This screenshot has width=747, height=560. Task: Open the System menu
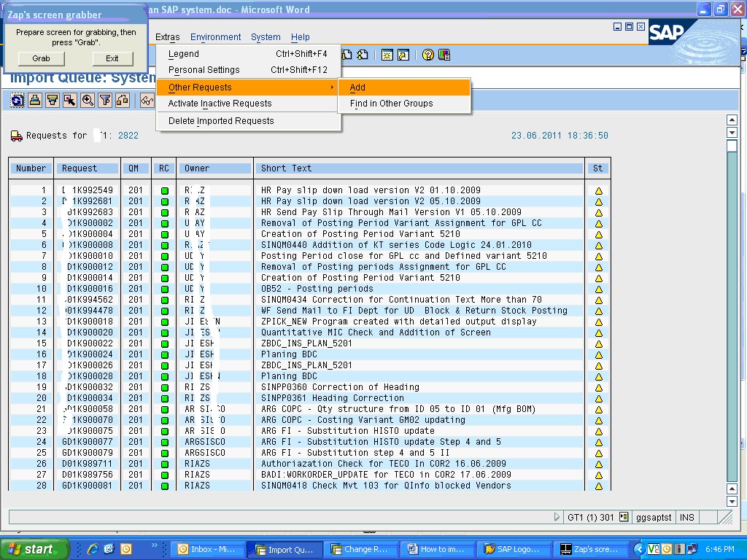point(266,37)
